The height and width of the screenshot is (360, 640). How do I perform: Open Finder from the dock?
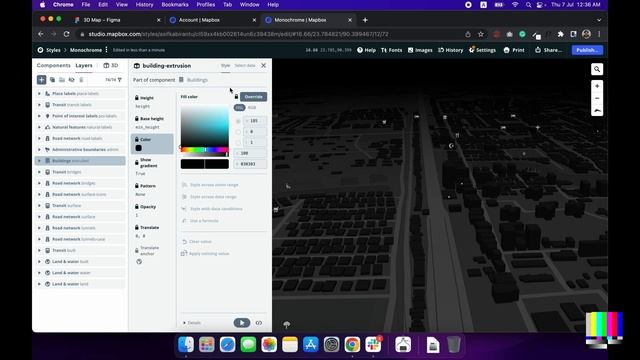186,345
